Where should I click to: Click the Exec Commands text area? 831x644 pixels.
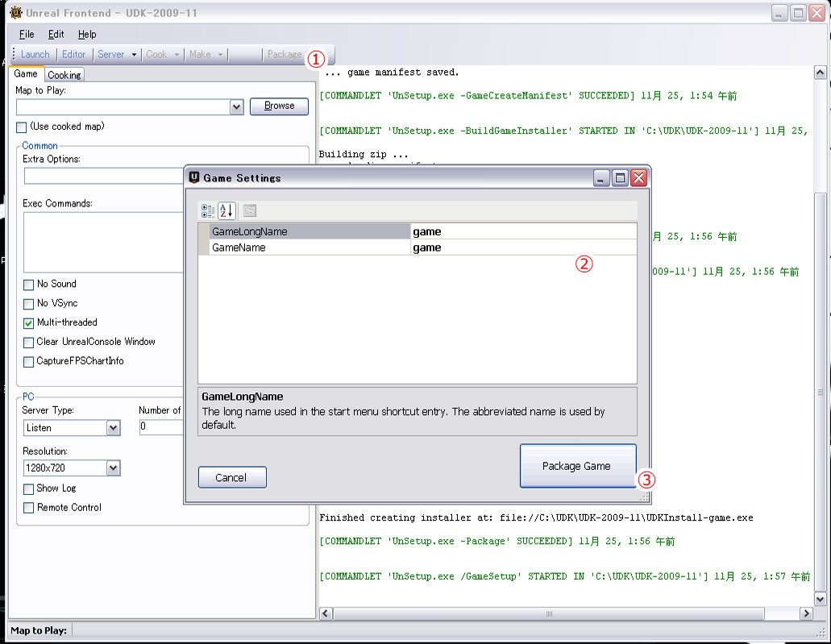point(104,243)
